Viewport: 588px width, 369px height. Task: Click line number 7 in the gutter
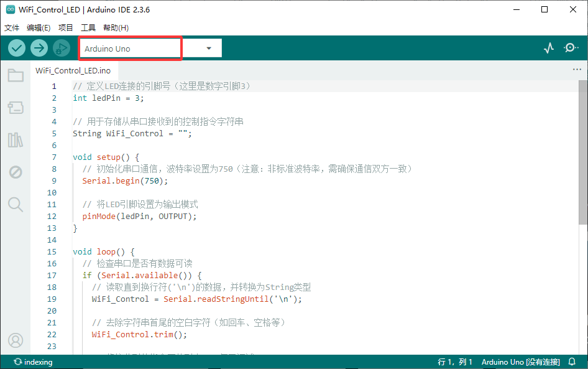point(54,157)
